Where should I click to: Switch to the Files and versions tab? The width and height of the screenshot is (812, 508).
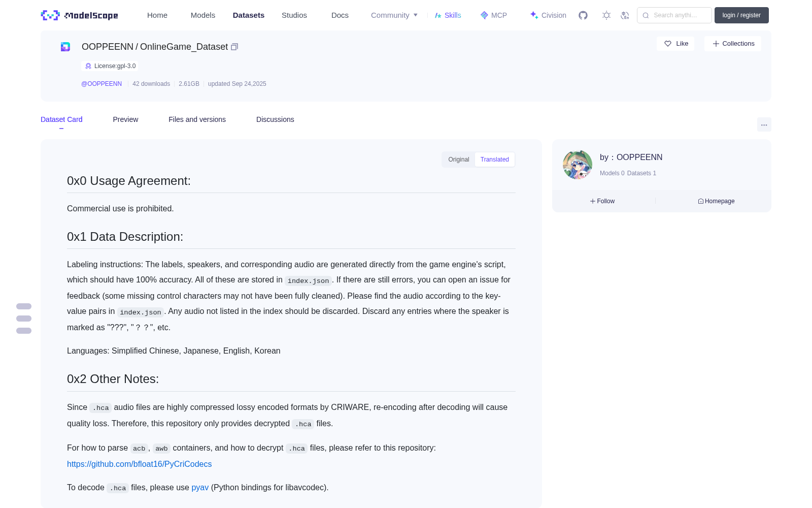pos(197,119)
